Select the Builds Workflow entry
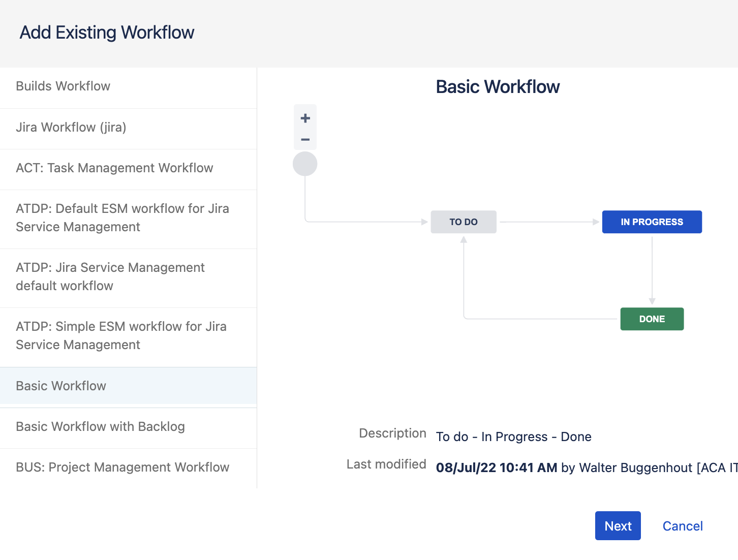Viewport: 738px width, 560px height. click(63, 86)
